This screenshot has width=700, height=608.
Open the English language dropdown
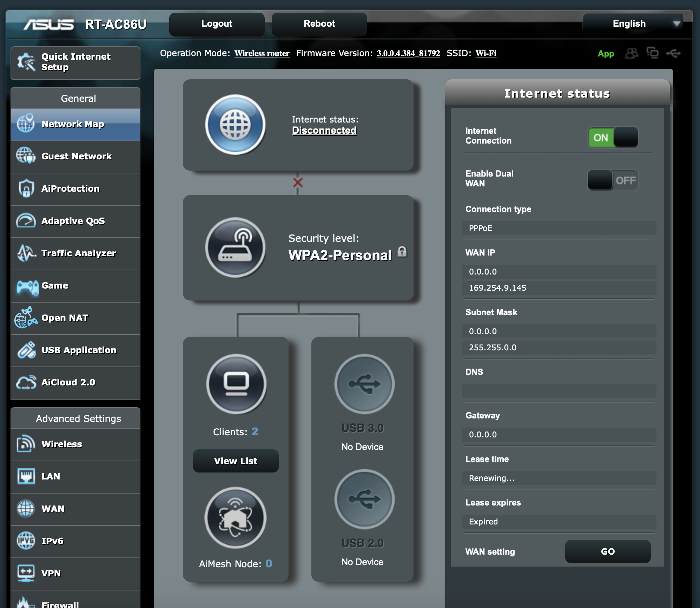pyautogui.click(x=633, y=24)
